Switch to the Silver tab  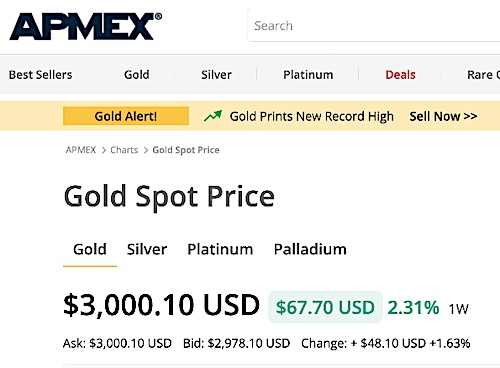coord(147,249)
